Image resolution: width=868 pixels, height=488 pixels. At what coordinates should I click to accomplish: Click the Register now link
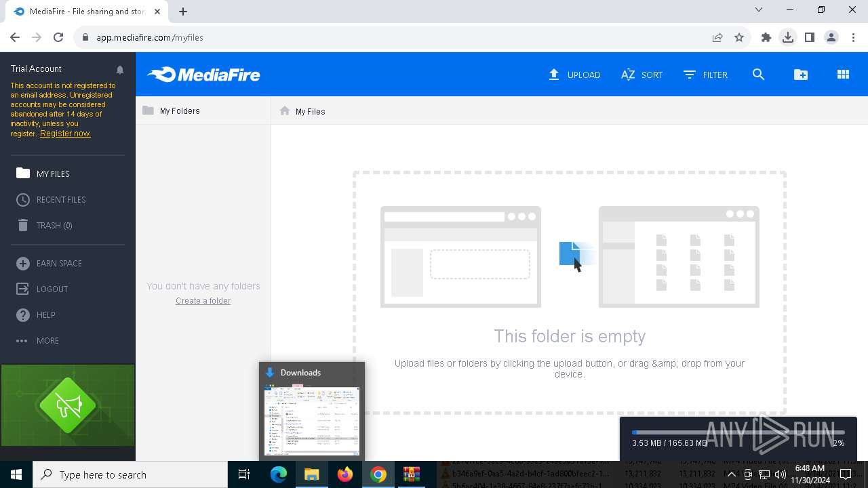(65, 134)
